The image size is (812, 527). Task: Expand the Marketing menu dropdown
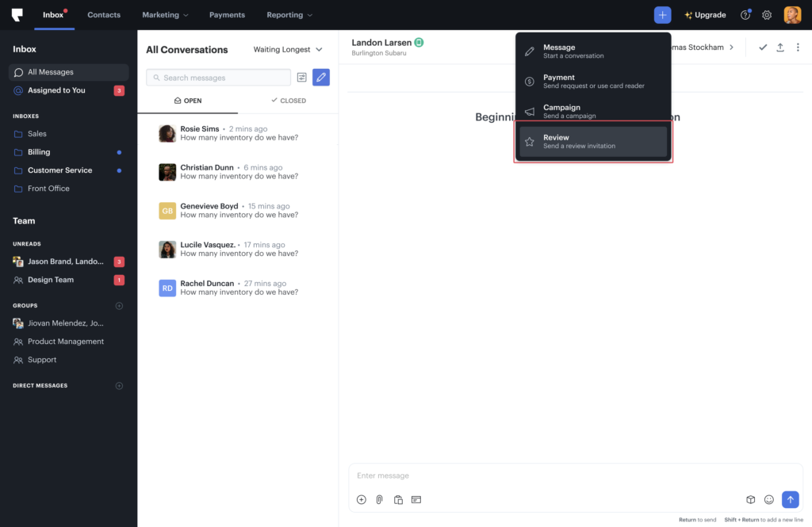click(165, 15)
